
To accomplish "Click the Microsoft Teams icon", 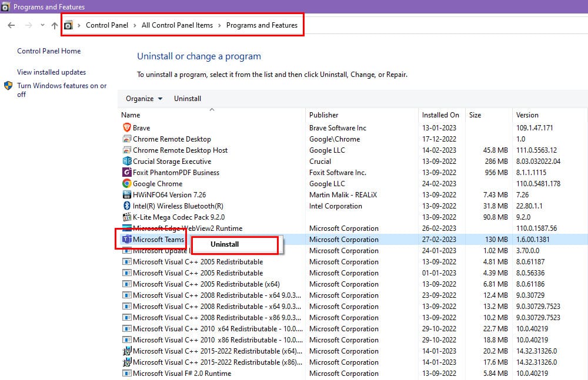I will pos(126,240).
